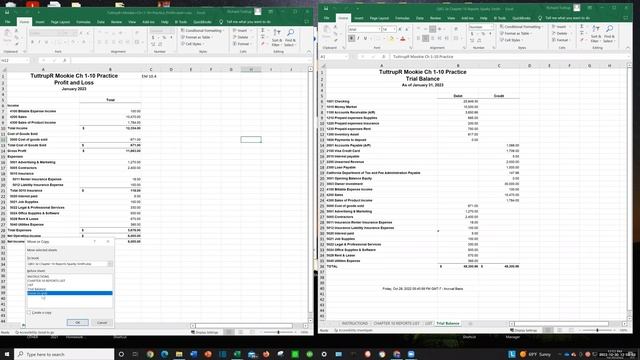
Task: Open Formulas tab in left Excel window
Action: pos(83,22)
